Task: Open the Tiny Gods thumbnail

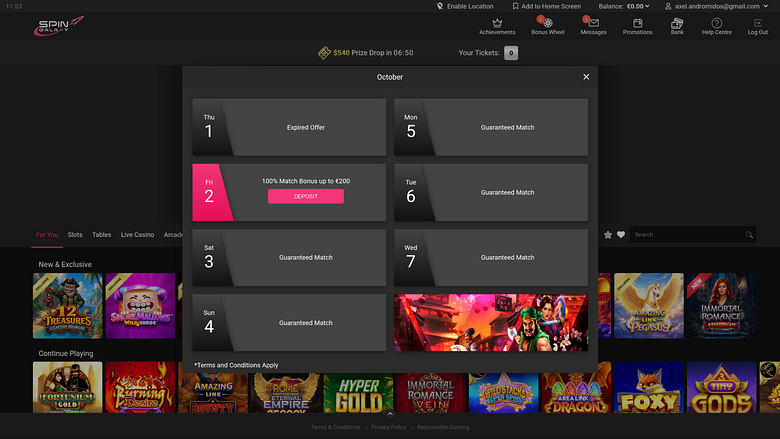Action: [x=721, y=387]
